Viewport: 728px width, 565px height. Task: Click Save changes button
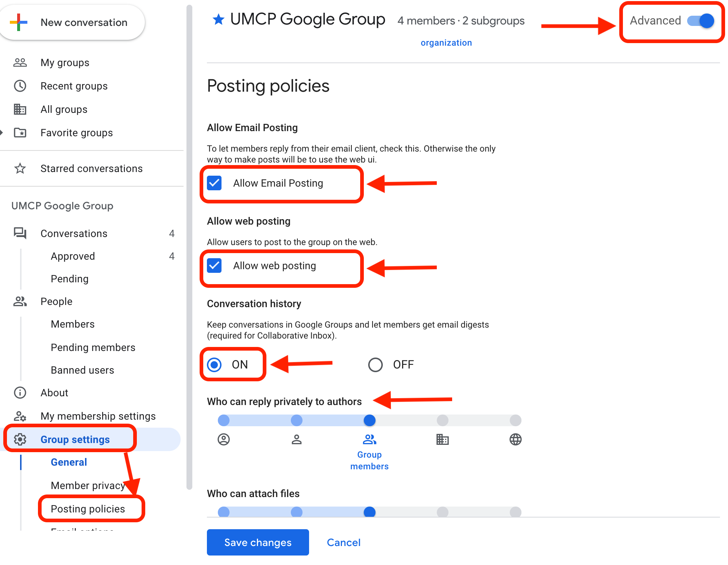pyautogui.click(x=258, y=542)
